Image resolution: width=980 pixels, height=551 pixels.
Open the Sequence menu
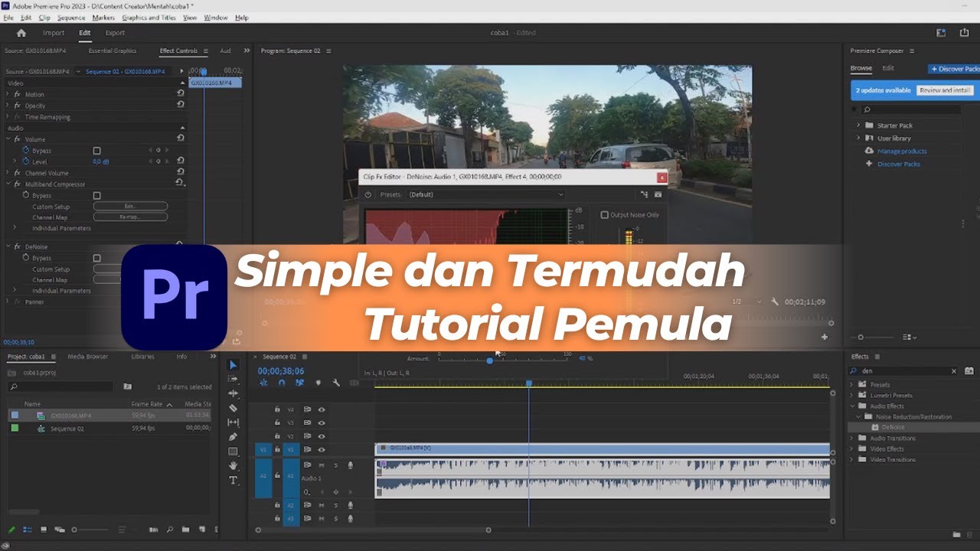71,18
